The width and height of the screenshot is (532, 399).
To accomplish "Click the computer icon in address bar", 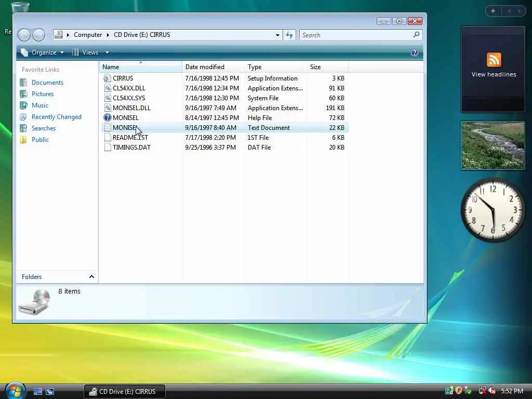I will click(x=59, y=35).
